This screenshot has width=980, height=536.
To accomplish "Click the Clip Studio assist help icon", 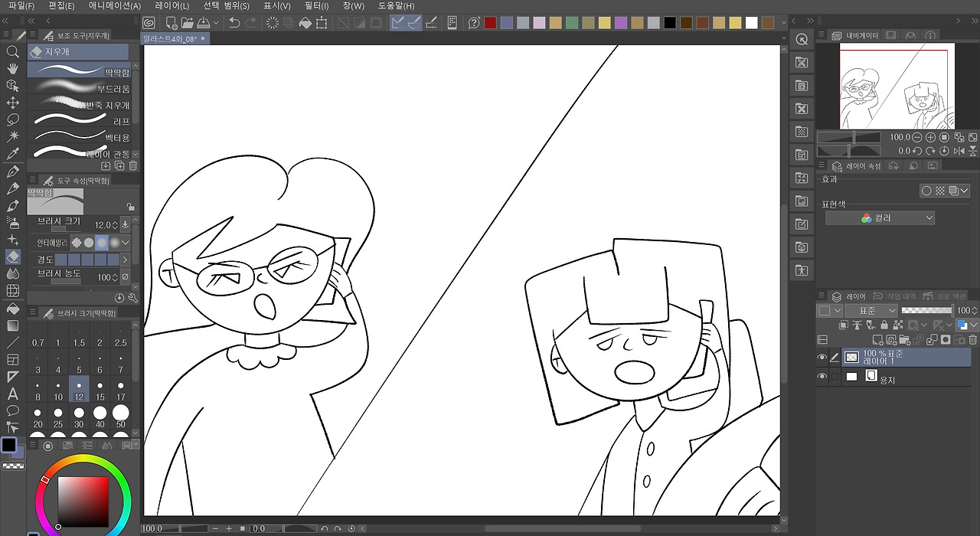I will (474, 23).
